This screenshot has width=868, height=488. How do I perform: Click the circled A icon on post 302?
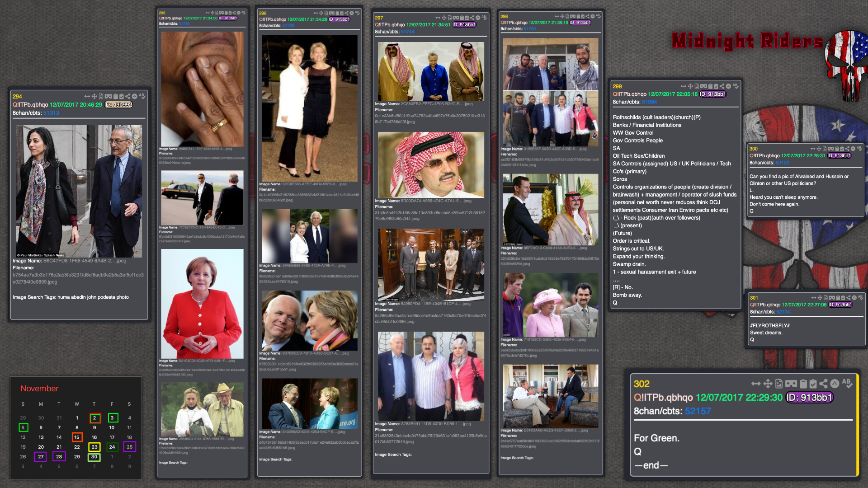click(835, 384)
